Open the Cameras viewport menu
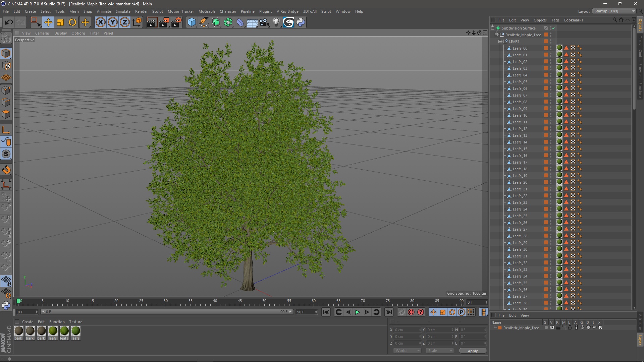The width and height of the screenshot is (644, 362). tap(42, 33)
